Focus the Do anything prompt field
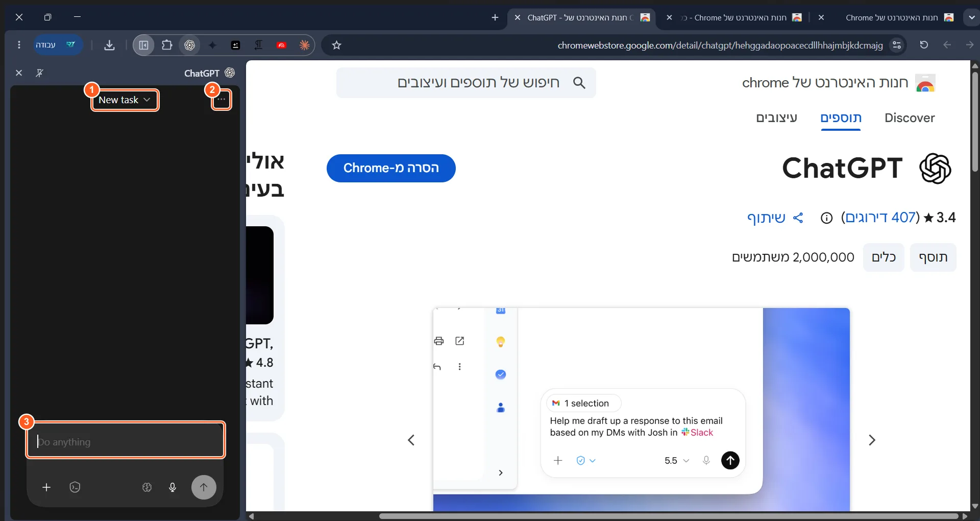980x521 pixels. (126, 441)
